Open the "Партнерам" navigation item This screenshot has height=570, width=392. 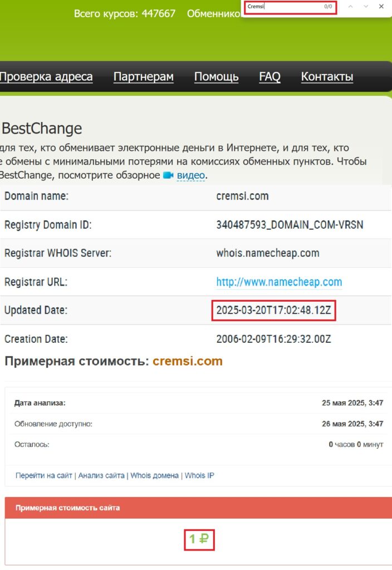[143, 76]
